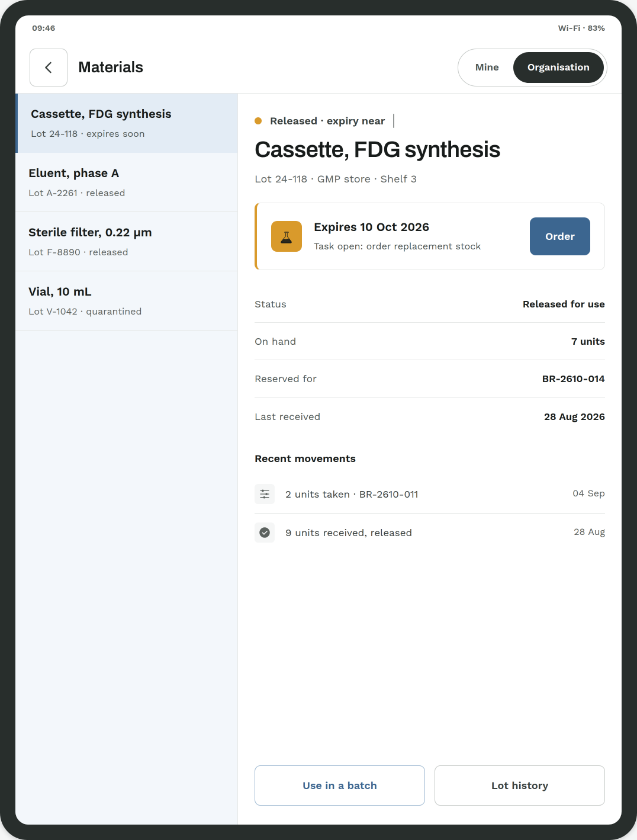Screen dimensions: 637x840
Task: Click the 7 units on-hand value
Action: pyautogui.click(x=588, y=342)
